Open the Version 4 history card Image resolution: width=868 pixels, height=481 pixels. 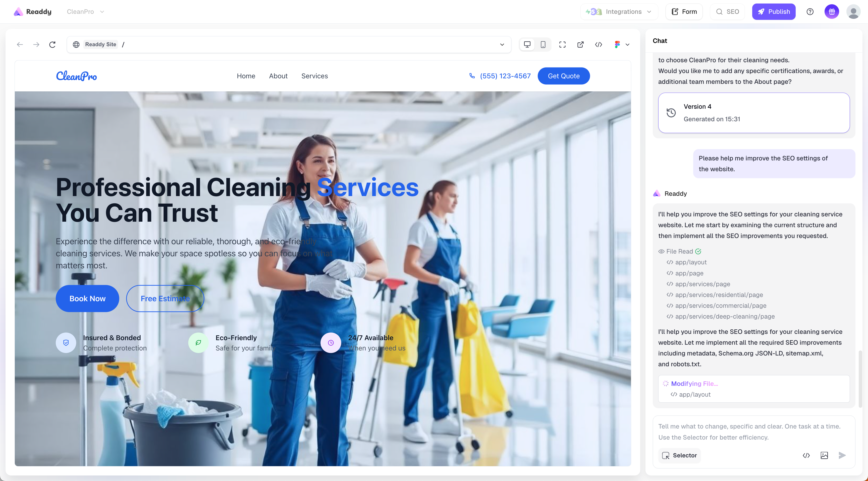click(753, 113)
